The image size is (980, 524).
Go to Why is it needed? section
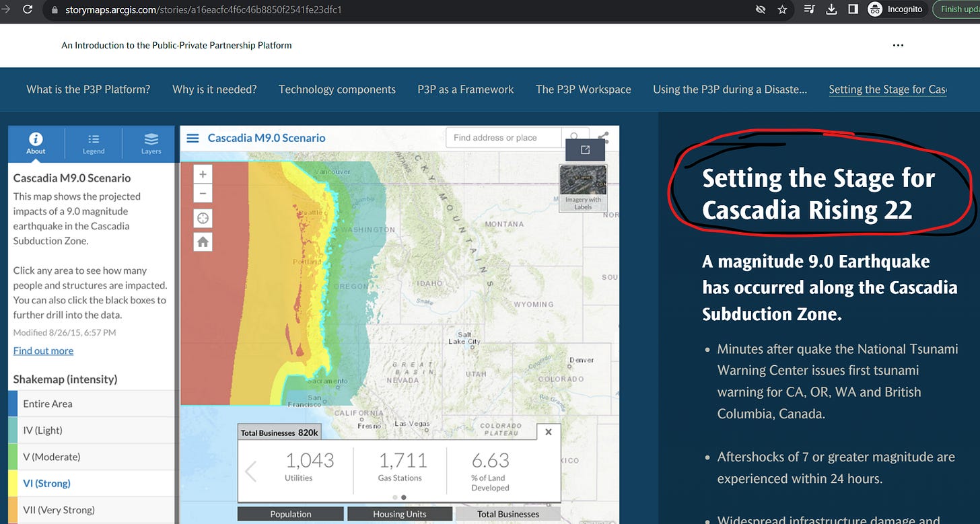coord(215,89)
